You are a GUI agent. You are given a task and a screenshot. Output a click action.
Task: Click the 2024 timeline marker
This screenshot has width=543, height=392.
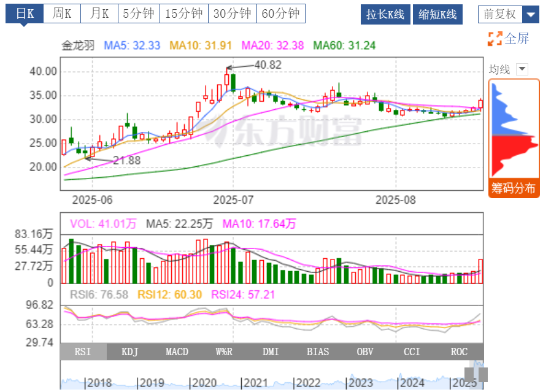412,383
